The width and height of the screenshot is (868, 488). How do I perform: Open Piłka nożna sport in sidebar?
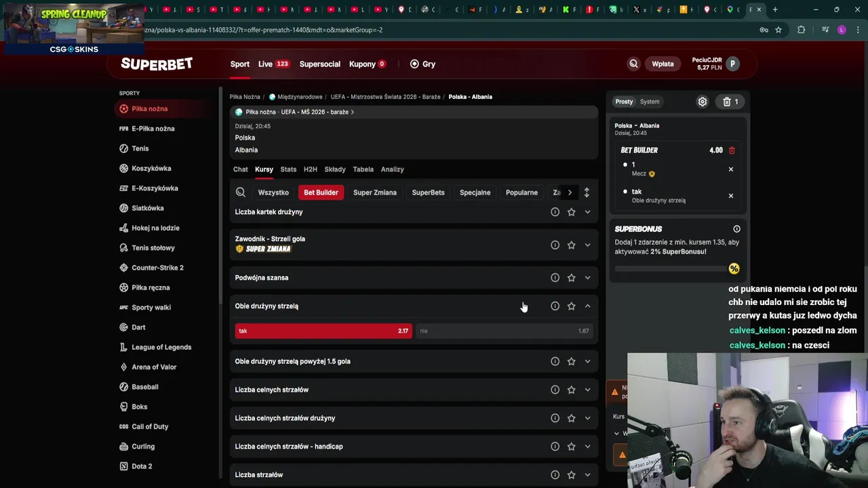pos(164,108)
